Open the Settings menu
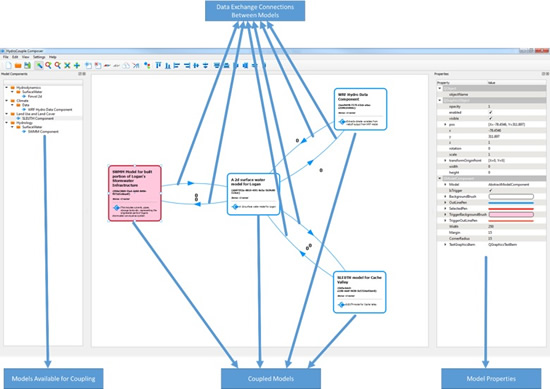This screenshot has width=550, height=389. pos(39,57)
